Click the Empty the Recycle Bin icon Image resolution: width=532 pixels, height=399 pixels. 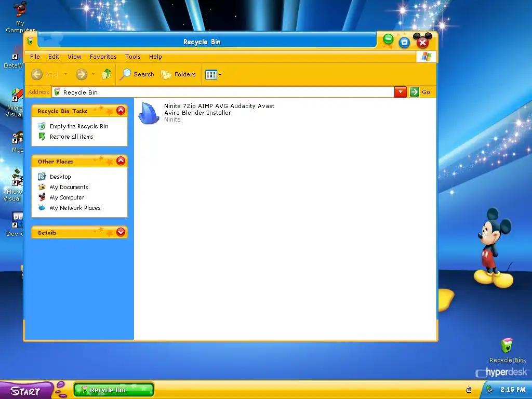[42, 126]
